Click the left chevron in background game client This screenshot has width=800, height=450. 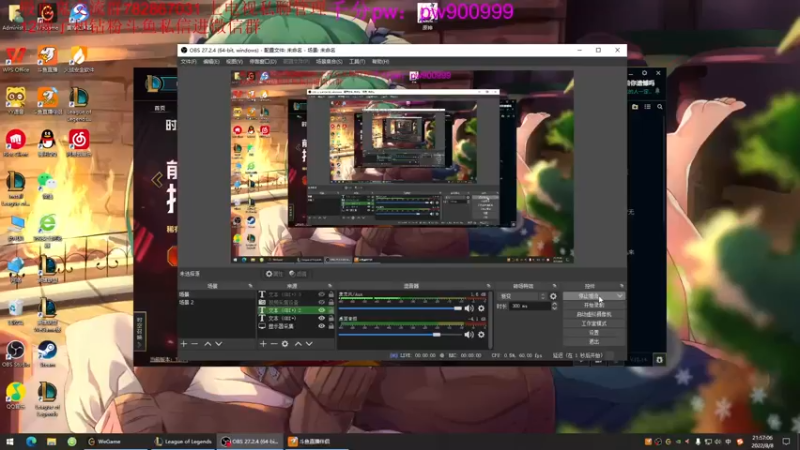pos(157,180)
